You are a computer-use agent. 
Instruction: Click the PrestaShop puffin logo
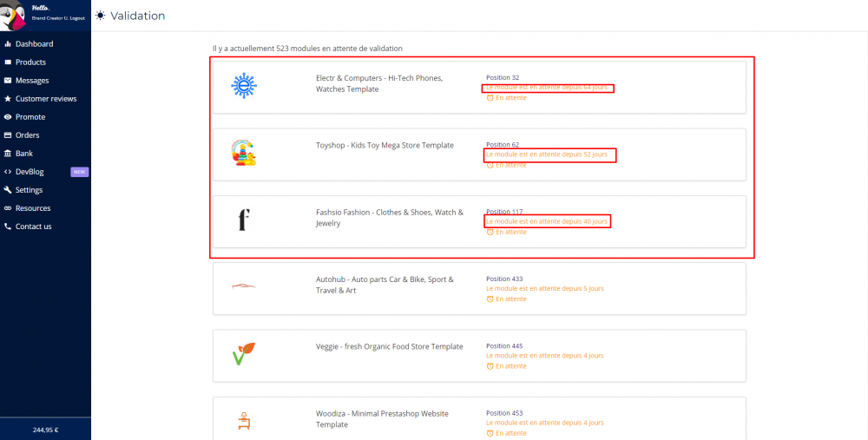coord(15,14)
